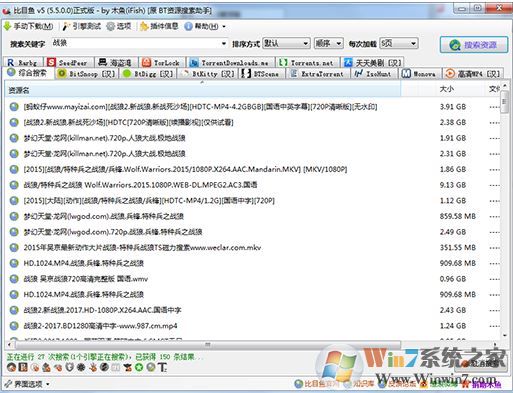Select the 0.96 GB 吴京战狼720 wmv result
The image size is (513, 393).
[252, 279]
